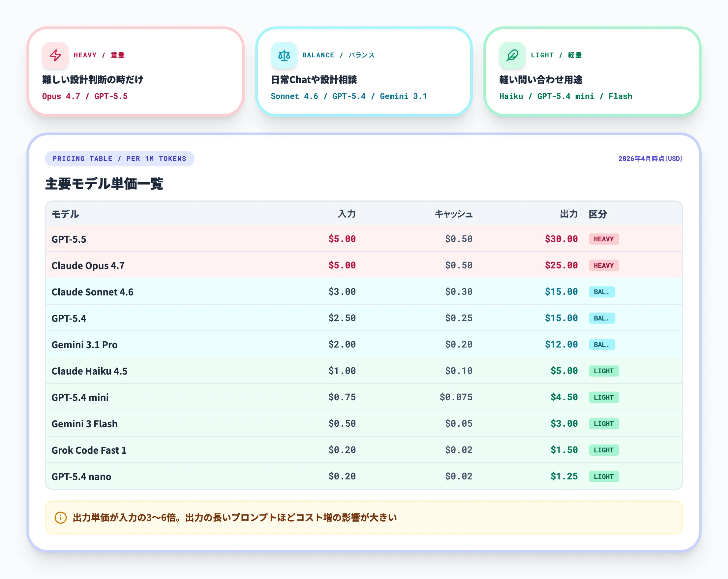This screenshot has height=579, width=728.
Task: Click the $0.20 input price for Grok Code Fast 1
Action: click(x=342, y=450)
